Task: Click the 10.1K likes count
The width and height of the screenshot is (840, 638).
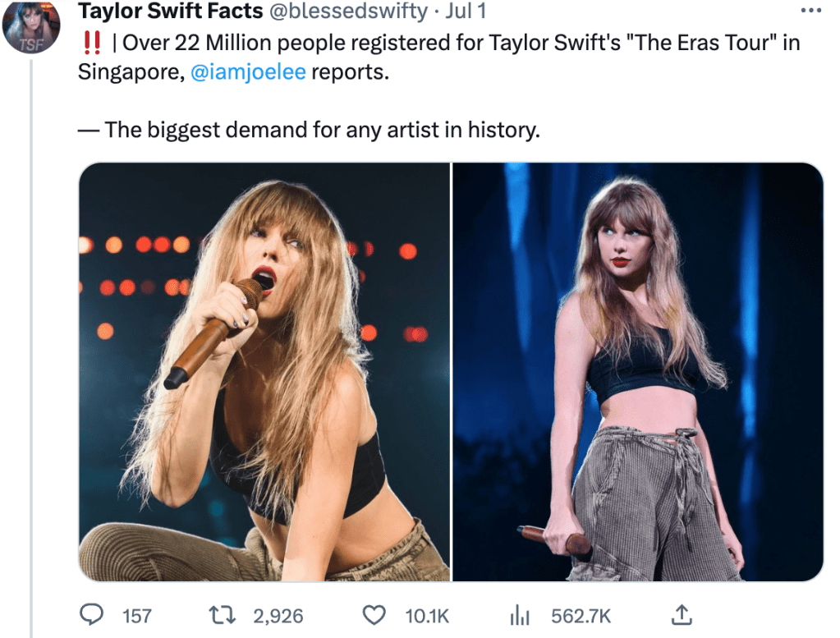Action: click(x=427, y=616)
